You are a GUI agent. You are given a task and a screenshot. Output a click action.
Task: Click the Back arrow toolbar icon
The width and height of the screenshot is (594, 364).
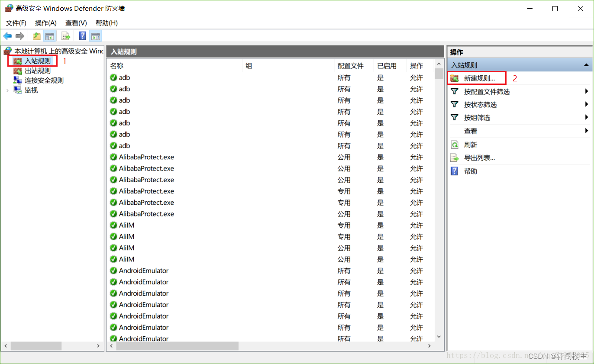7,36
